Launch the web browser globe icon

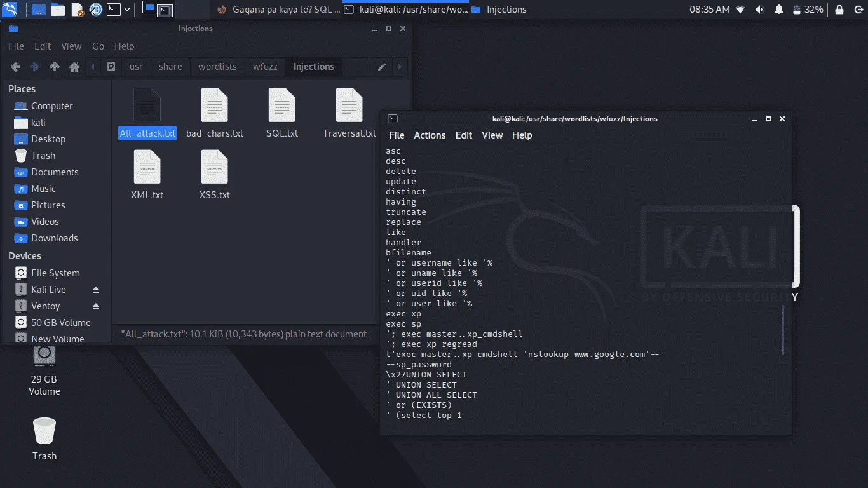[96, 10]
